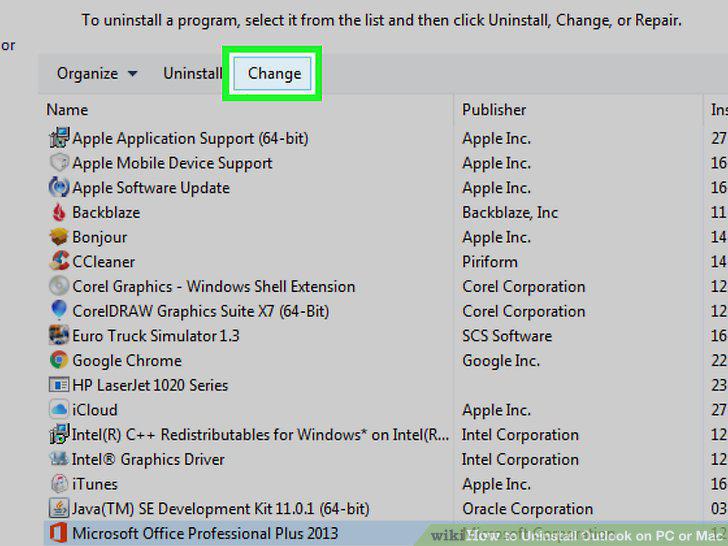Click the Oracle Corporation publisher cell
The image size is (728, 546).
tap(527, 508)
